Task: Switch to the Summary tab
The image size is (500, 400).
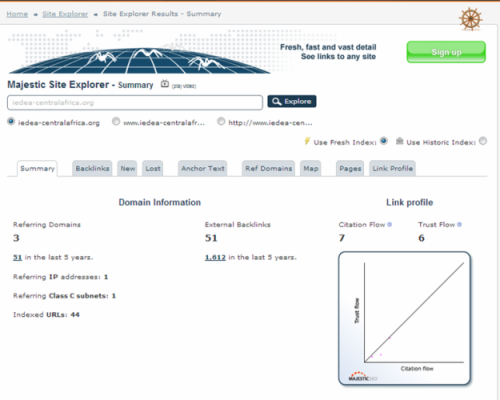Action: (x=37, y=168)
